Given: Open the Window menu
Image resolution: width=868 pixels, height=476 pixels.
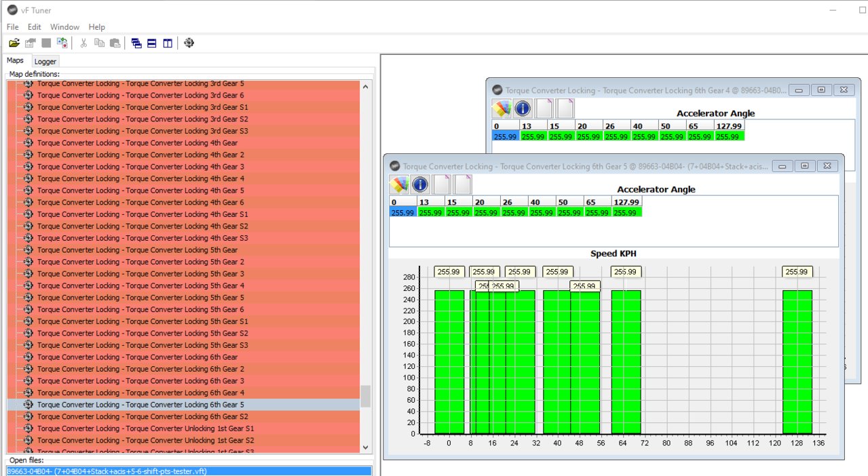Looking at the screenshot, I should tap(64, 27).
